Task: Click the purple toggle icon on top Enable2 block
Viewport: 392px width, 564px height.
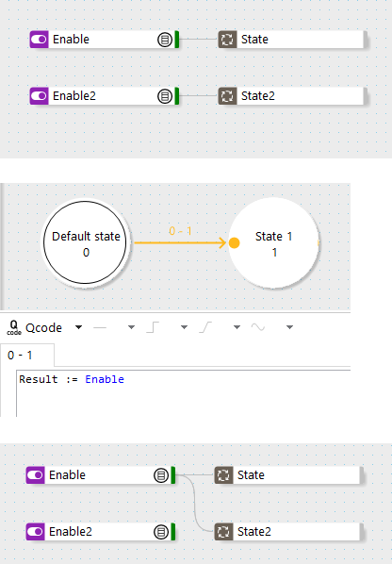Action: (40, 96)
